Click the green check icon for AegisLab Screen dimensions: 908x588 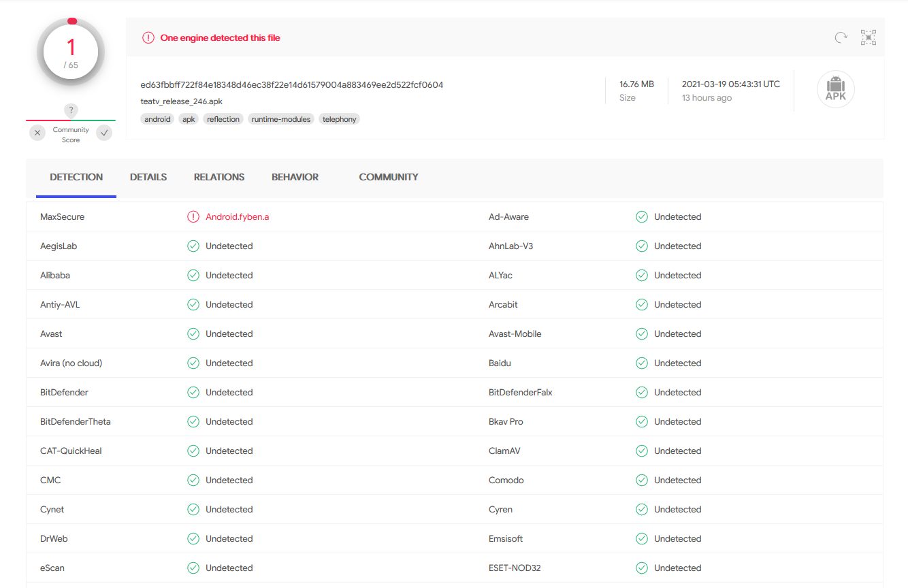click(193, 246)
